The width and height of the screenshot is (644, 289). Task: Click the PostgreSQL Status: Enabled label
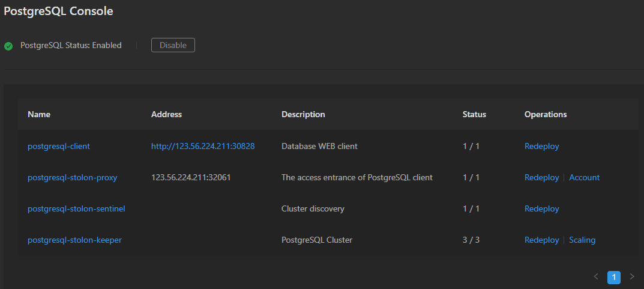coord(71,45)
